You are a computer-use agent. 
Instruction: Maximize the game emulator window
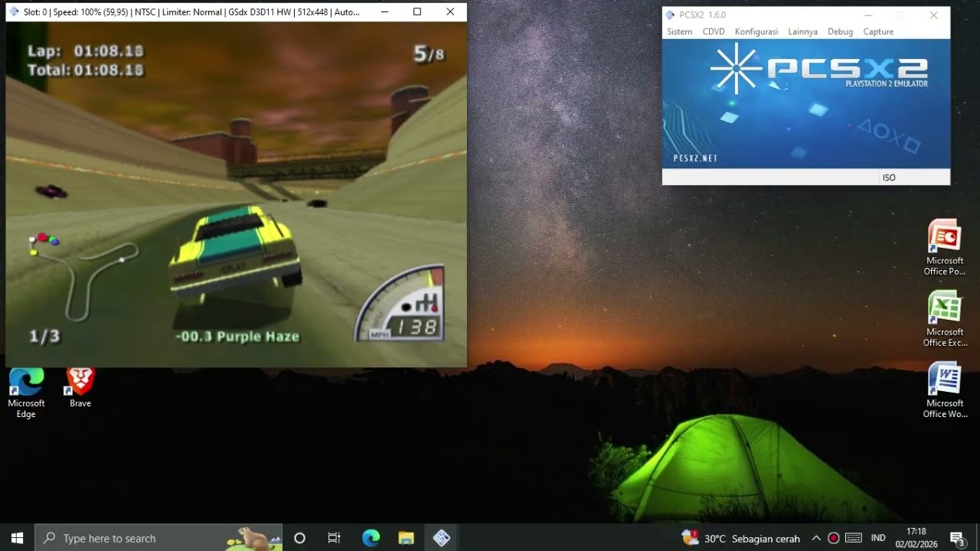click(x=416, y=11)
